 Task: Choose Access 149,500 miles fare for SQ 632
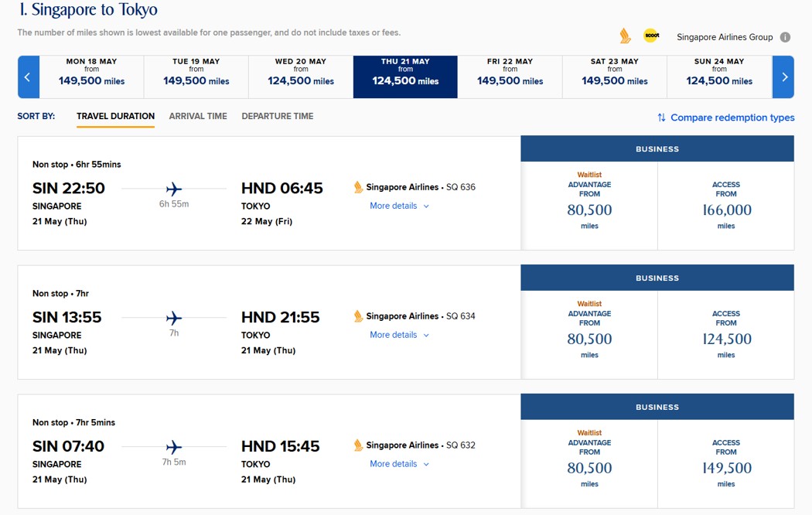point(725,464)
